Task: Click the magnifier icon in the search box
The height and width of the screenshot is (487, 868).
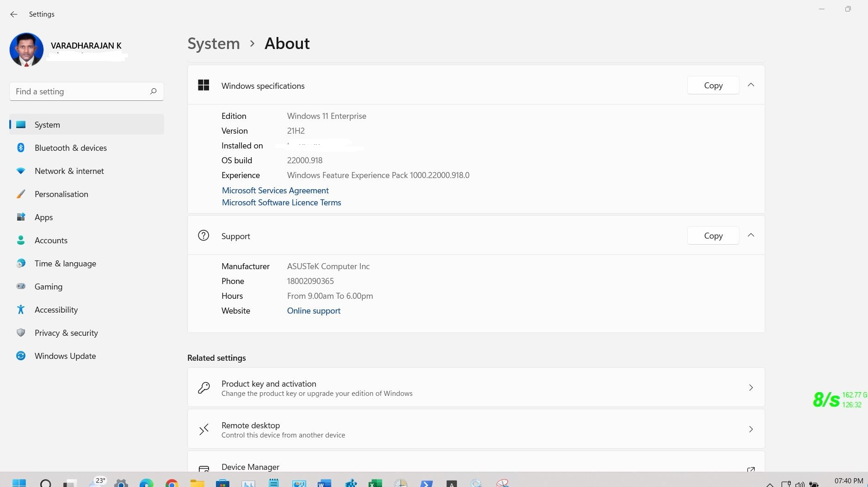Action: click(x=154, y=91)
